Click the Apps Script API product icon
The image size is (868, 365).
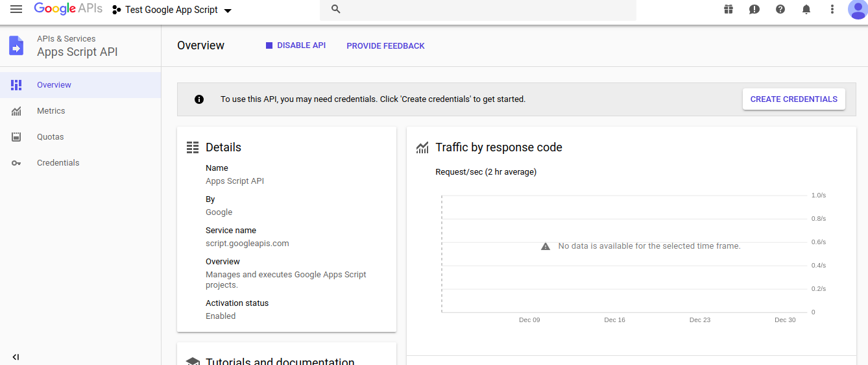tap(16, 45)
